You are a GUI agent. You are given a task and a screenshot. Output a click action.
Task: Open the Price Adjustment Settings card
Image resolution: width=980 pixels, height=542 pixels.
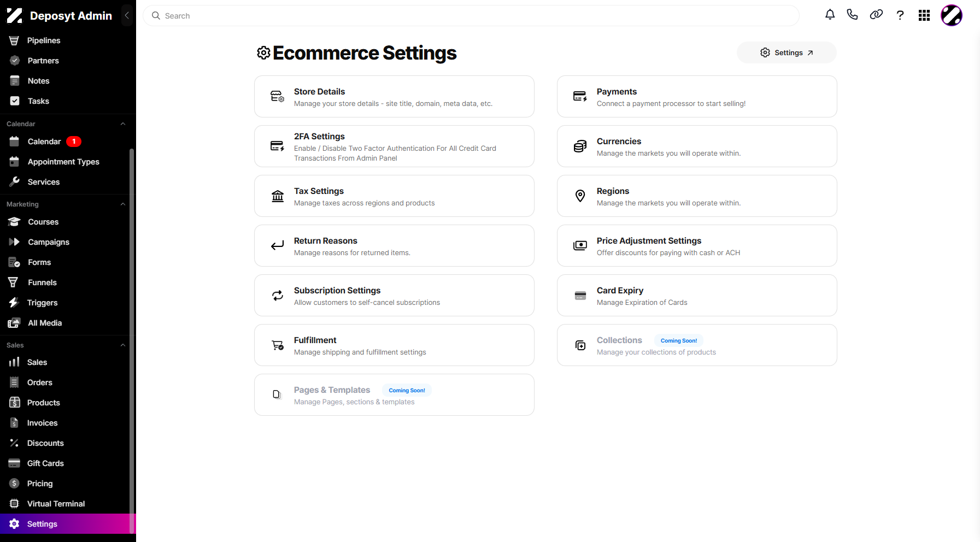(x=697, y=246)
